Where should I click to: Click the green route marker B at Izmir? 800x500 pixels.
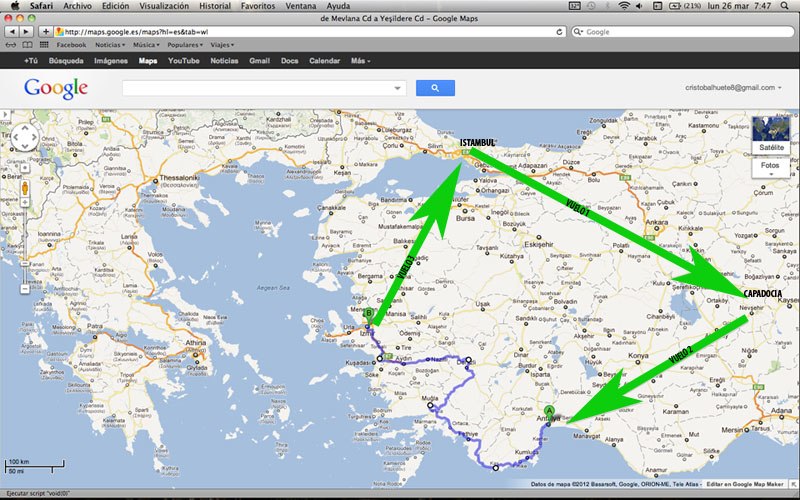[x=368, y=316]
